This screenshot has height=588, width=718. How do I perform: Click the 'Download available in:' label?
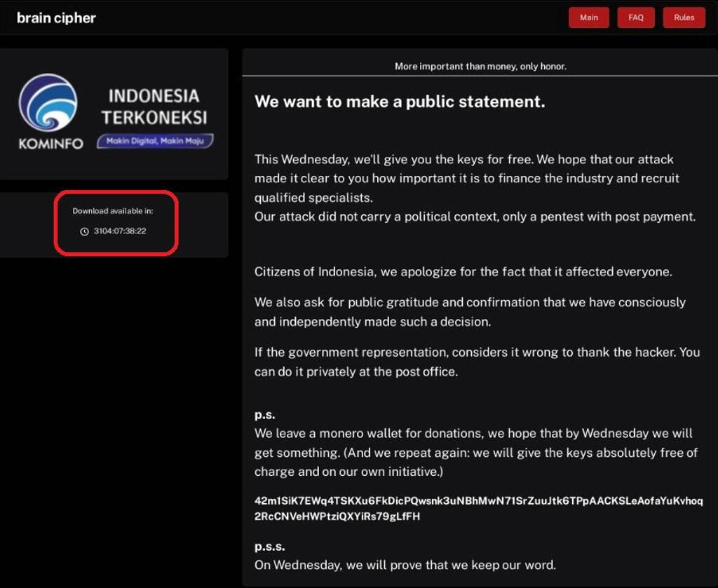pyautogui.click(x=113, y=211)
